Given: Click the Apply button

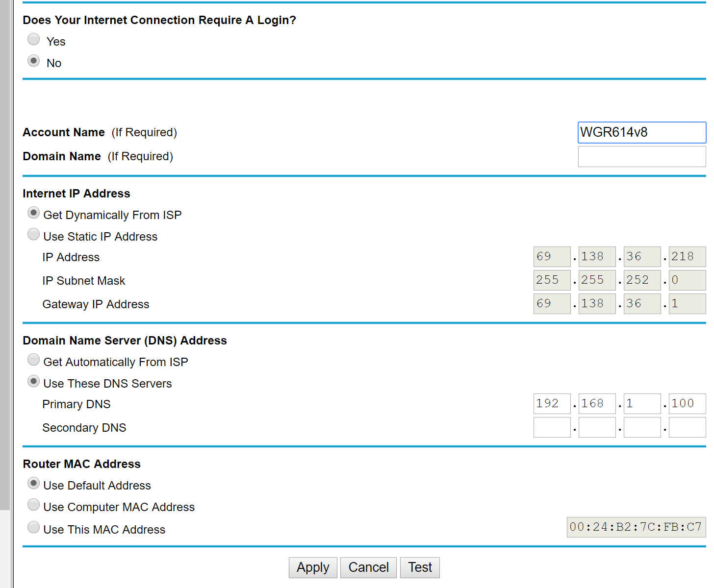Looking at the screenshot, I should [313, 567].
